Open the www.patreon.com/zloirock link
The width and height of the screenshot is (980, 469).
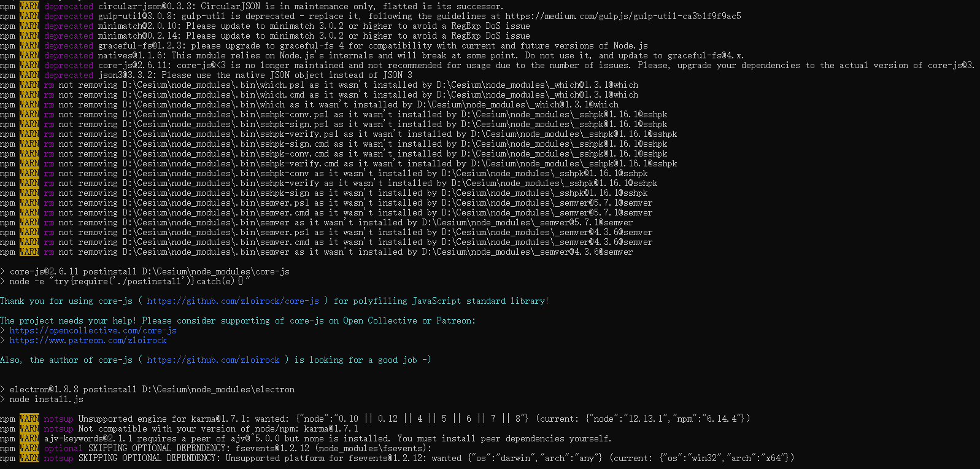pyautogui.click(x=88, y=340)
